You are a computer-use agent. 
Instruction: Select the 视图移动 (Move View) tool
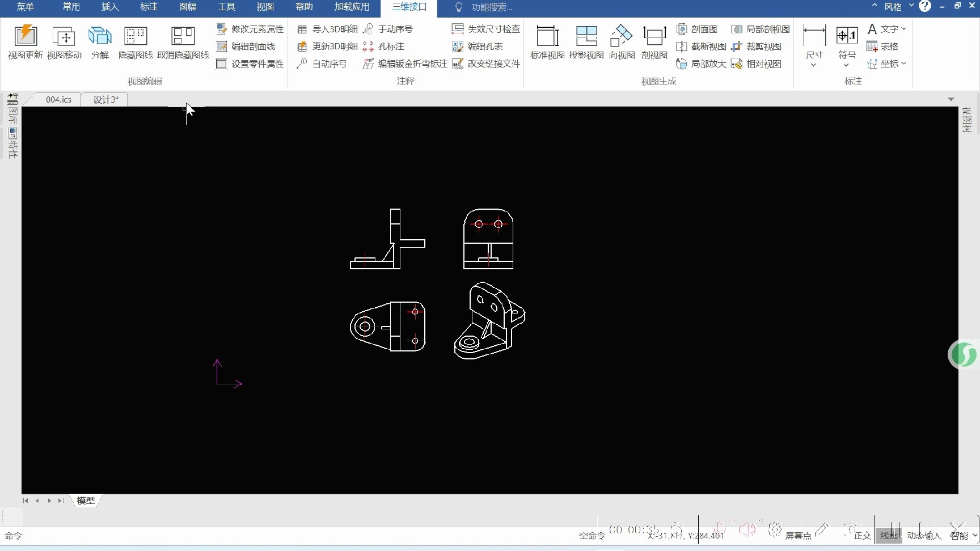click(64, 43)
